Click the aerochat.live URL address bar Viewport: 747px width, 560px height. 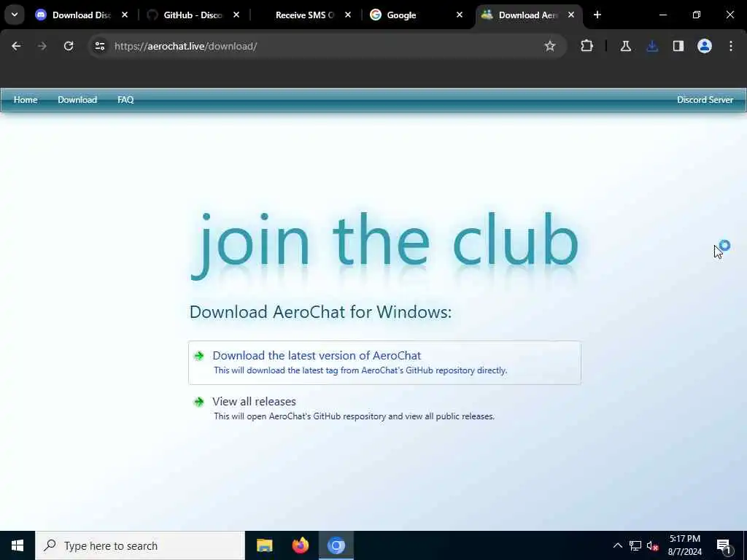[326, 46]
